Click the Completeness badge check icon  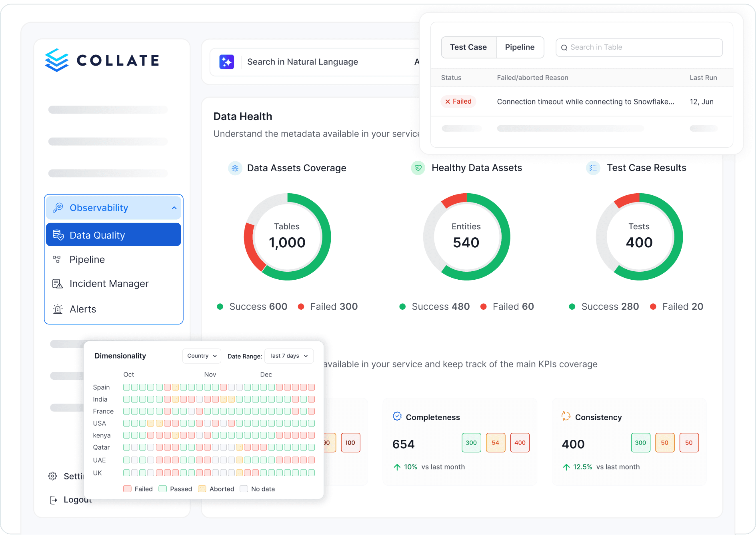point(397,417)
